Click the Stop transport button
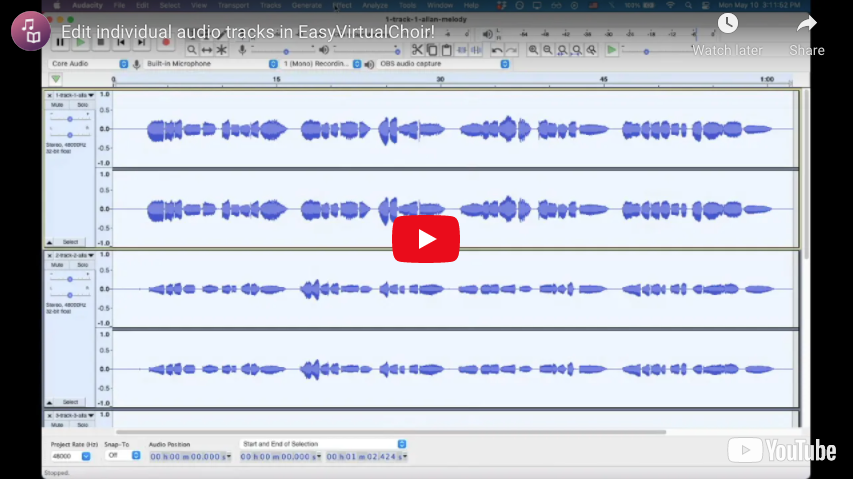This screenshot has width=853, height=479. [x=101, y=42]
